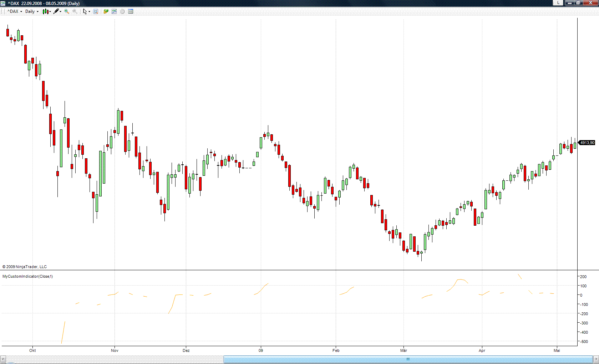Open the mouse pointer mode dropdown
The image size is (599, 364).
tap(86, 11)
